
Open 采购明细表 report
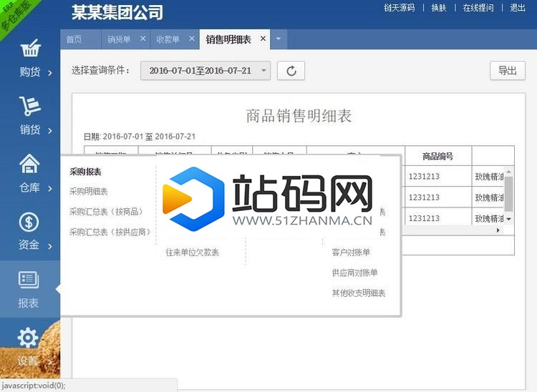[x=89, y=191]
